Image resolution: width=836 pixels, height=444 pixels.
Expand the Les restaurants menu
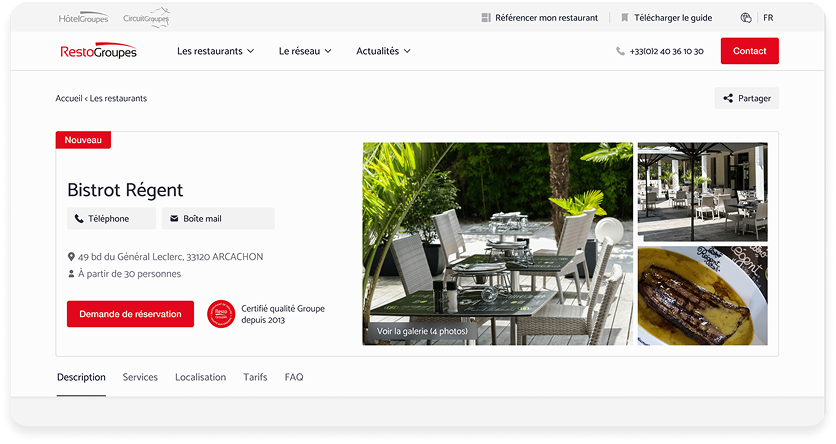(x=215, y=51)
